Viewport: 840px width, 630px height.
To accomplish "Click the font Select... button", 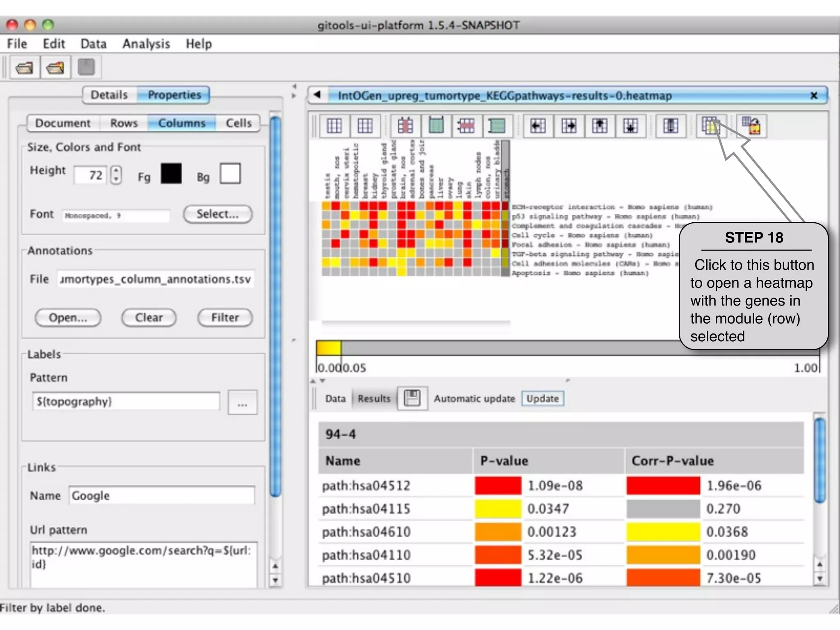I will point(218,214).
